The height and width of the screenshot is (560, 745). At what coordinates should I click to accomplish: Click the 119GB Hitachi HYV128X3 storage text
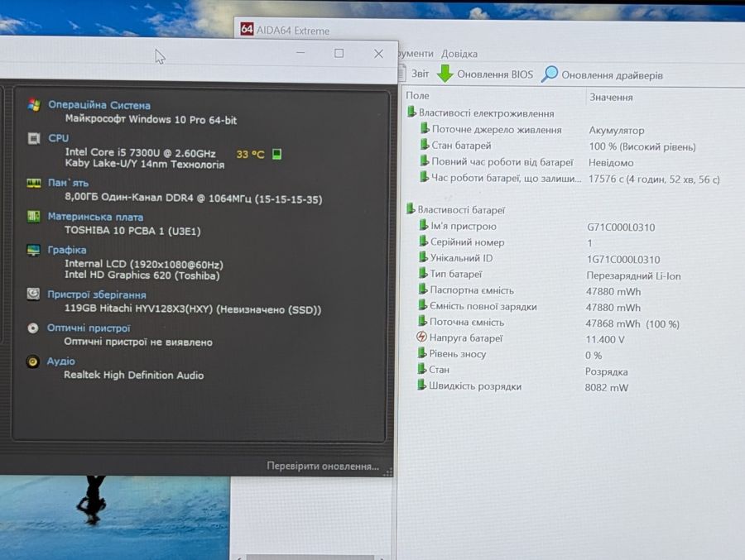click(x=192, y=309)
